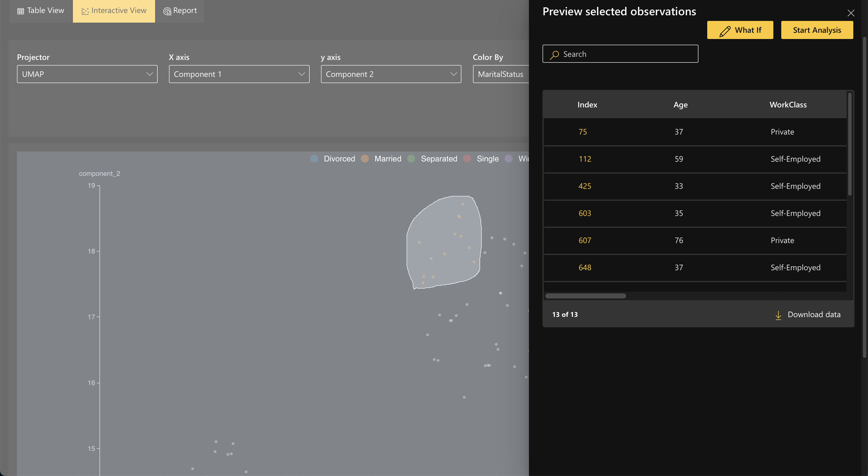
Task: Click the Start Analysis button
Action: click(x=817, y=30)
